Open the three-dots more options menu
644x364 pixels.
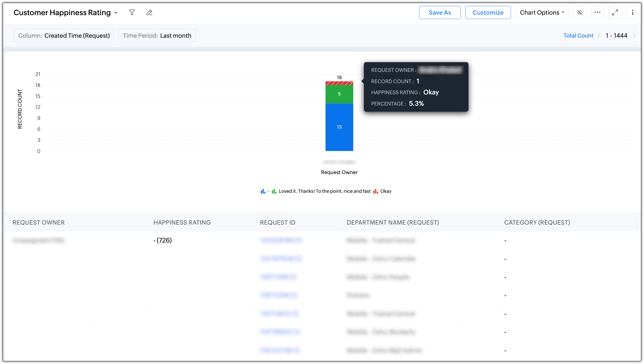pos(597,13)
